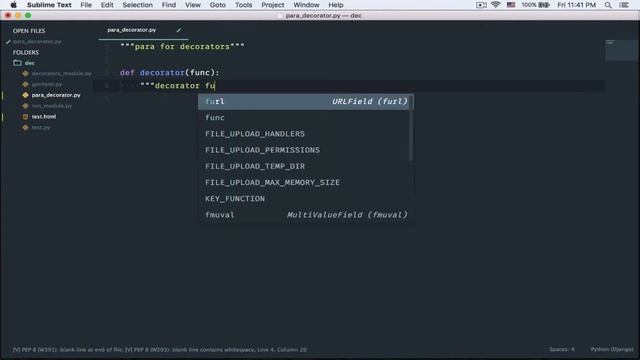
Task: Click the minimap in the editor
Action: point(621,50)
